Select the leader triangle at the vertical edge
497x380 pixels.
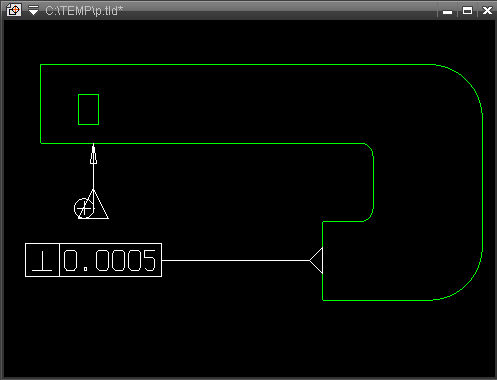316,260
